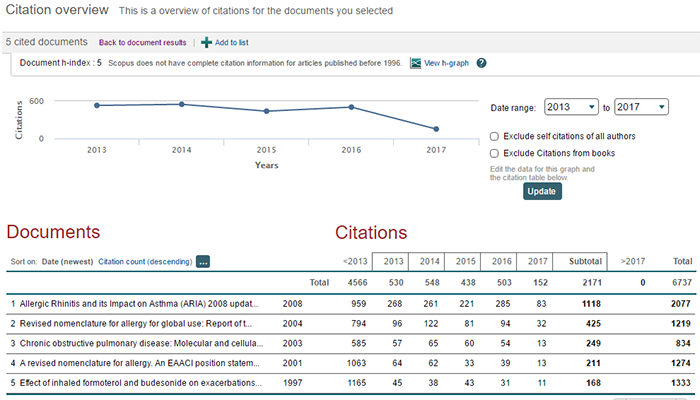Open the start year 2013 dropdown
Image resolution: width=700 pixels, height=400 pixels.
tap(570, 107)
